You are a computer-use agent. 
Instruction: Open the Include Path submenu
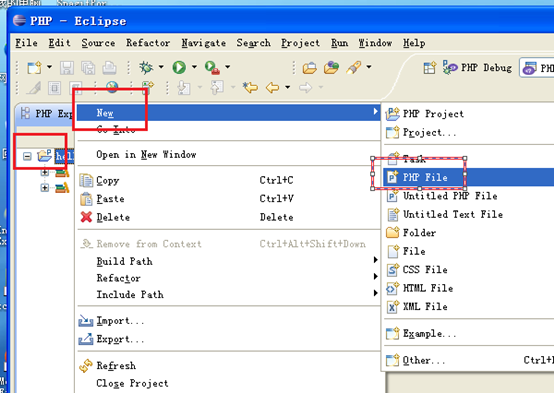(x=229, y=294)
